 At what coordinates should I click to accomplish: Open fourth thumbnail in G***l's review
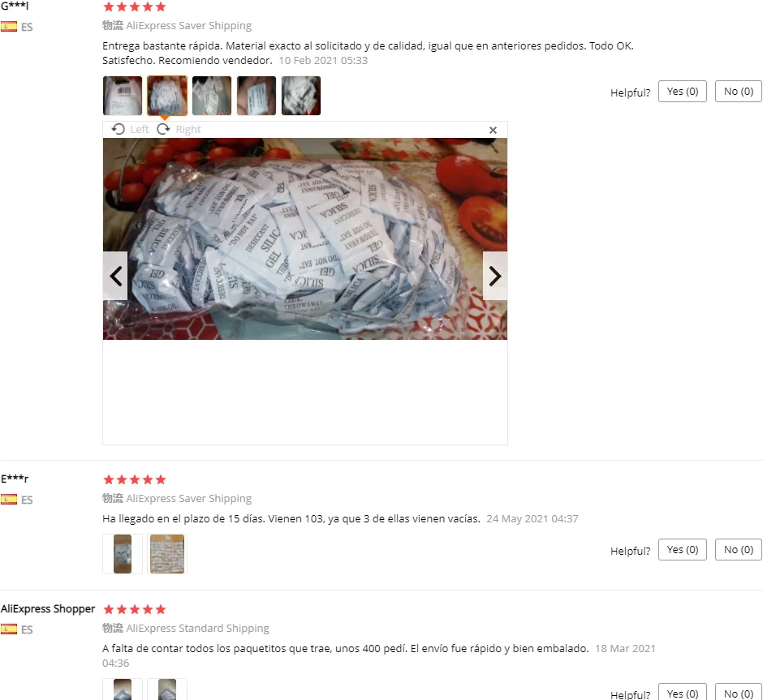tap(256, 96)
